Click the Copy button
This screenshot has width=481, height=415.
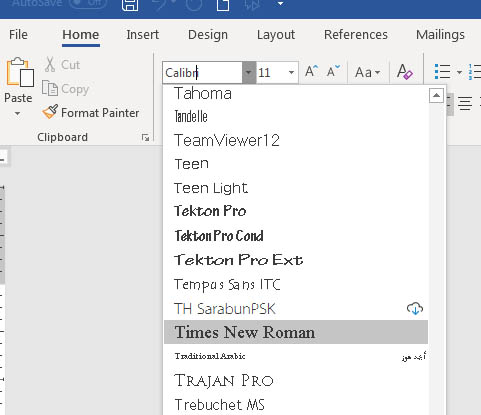tap(66, 89)
